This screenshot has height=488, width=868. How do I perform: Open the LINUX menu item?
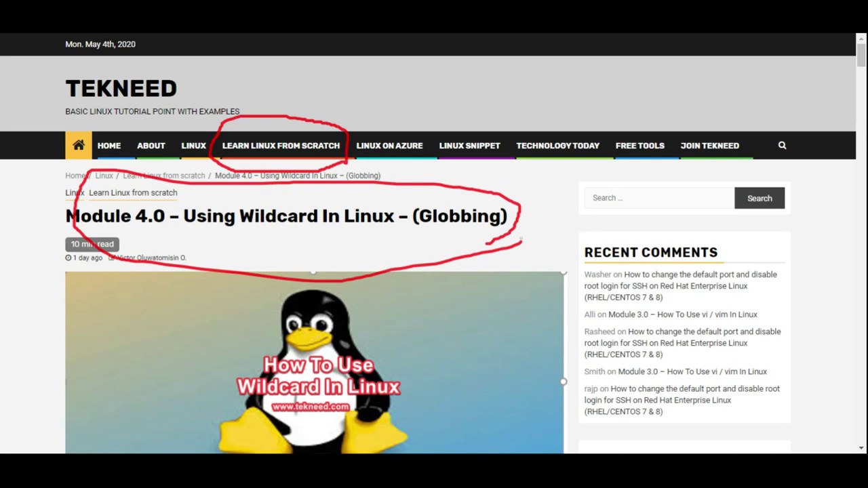coord(193,146)
